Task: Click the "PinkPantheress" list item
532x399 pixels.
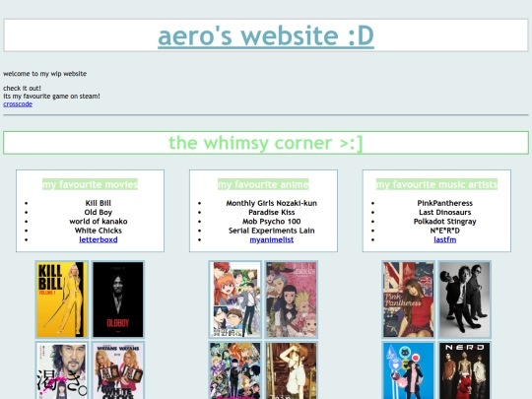Action: click(444, 203)
